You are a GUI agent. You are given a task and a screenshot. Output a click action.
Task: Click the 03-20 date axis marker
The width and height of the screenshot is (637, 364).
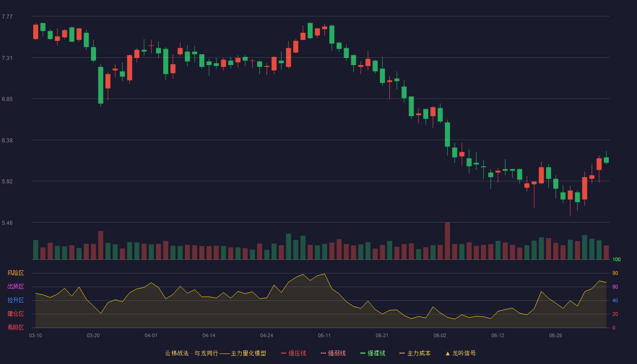point(93,335)
